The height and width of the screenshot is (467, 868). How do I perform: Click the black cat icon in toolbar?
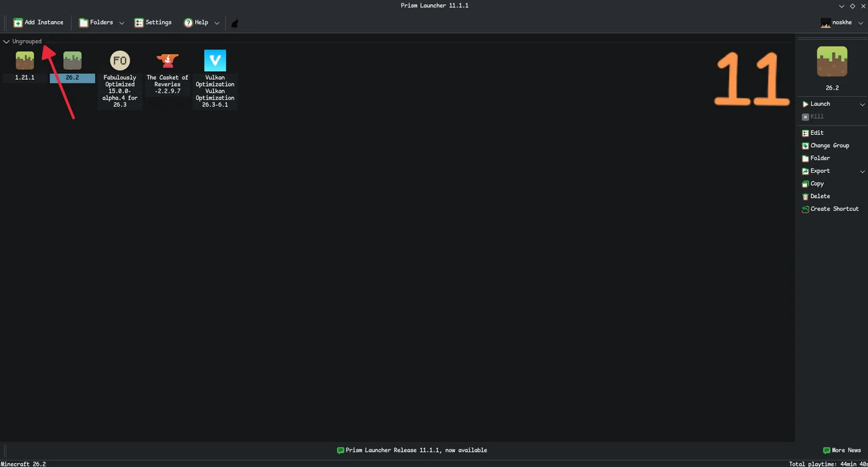click(x=235, y=23)
